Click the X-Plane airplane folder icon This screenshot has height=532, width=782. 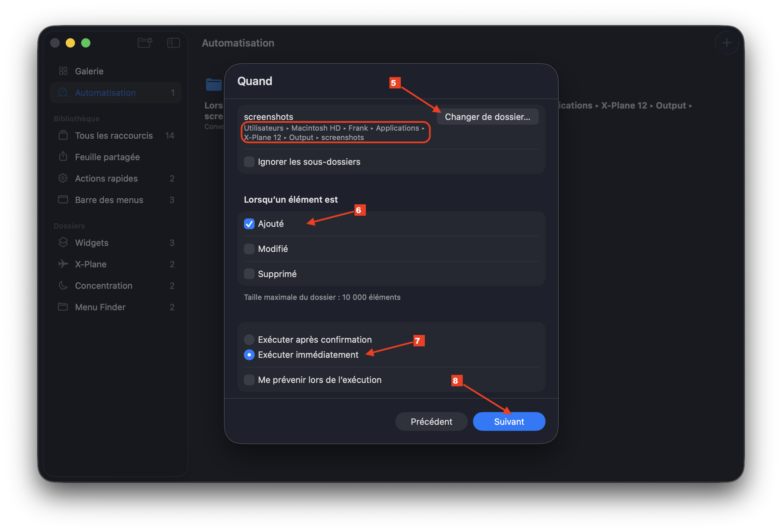[x=63, y=264]
